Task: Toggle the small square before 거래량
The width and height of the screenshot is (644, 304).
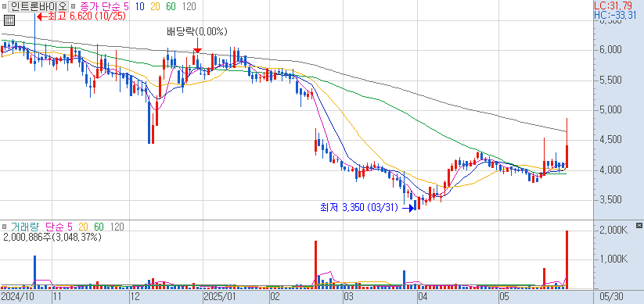Action: click(x=4, y=227)
